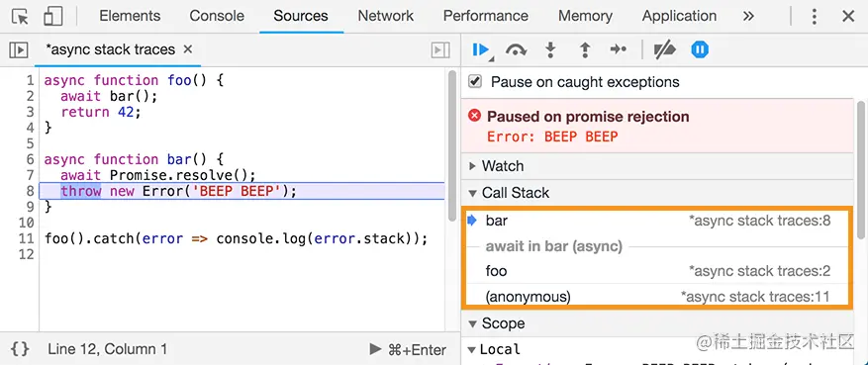This screenshot has height=365, width=868.
Task: Step out of current function
Action: [585, 49]
